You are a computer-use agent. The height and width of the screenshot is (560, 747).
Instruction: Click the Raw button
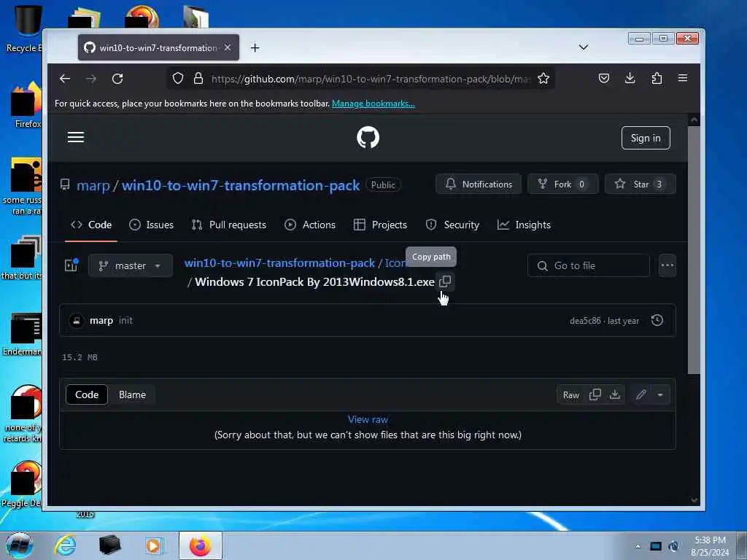pyautogui.click(x=570, y=394)
